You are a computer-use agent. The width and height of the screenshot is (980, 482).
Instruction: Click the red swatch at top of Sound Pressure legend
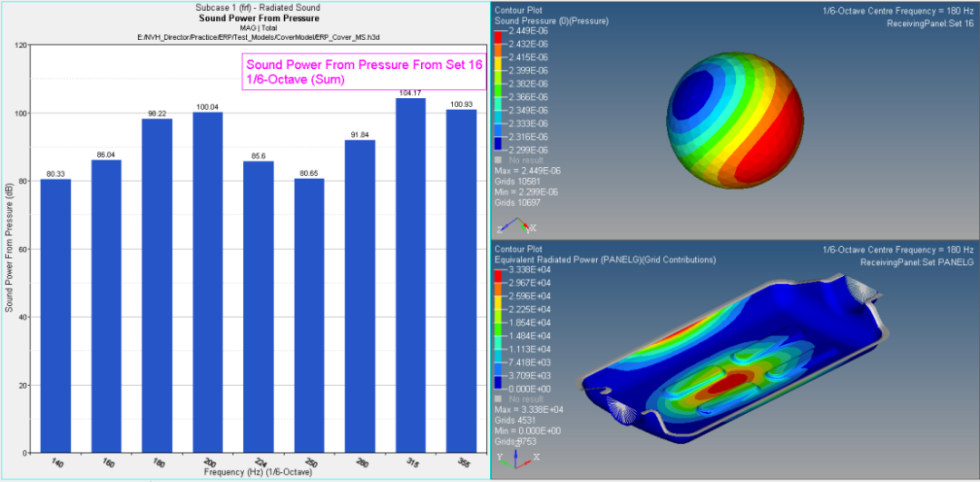(497, 36)
